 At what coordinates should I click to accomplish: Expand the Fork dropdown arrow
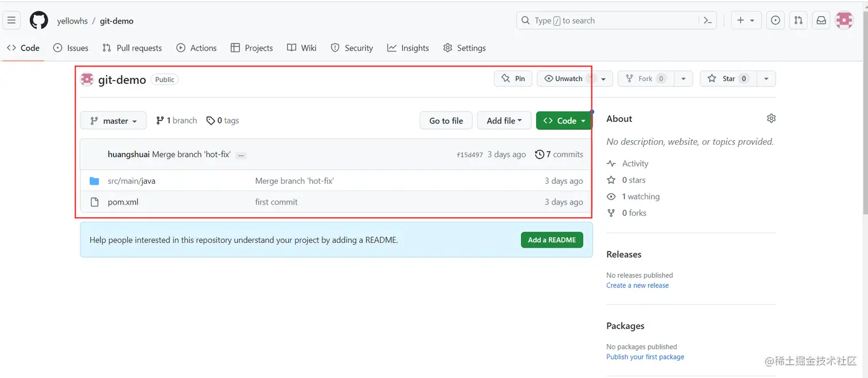click(x=683, y=79)
